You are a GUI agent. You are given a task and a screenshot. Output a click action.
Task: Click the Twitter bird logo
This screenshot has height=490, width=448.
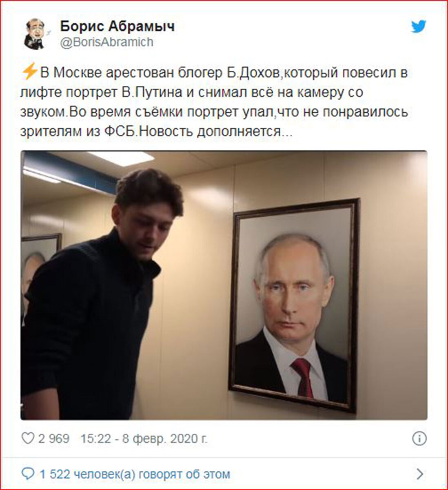tap(419, 27)
